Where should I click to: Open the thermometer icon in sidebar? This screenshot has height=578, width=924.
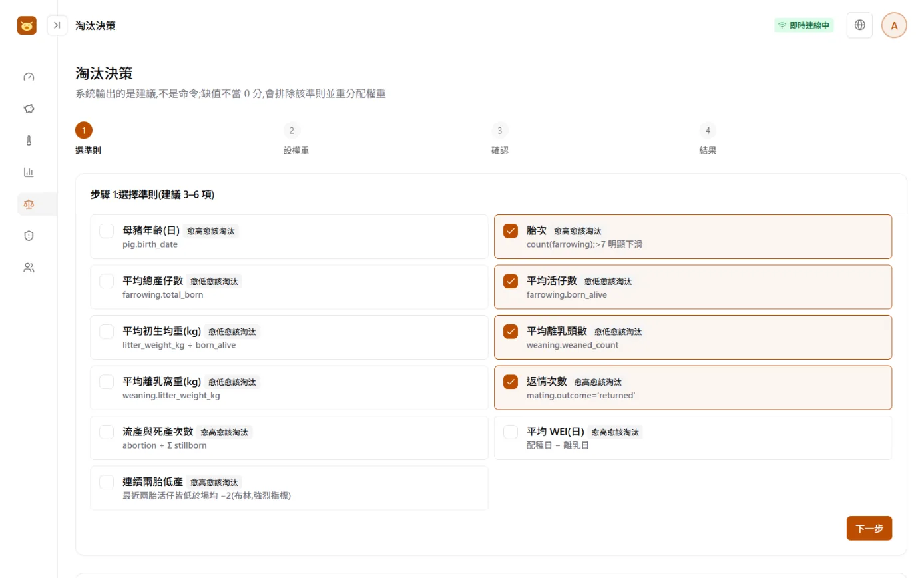[29, 141]
